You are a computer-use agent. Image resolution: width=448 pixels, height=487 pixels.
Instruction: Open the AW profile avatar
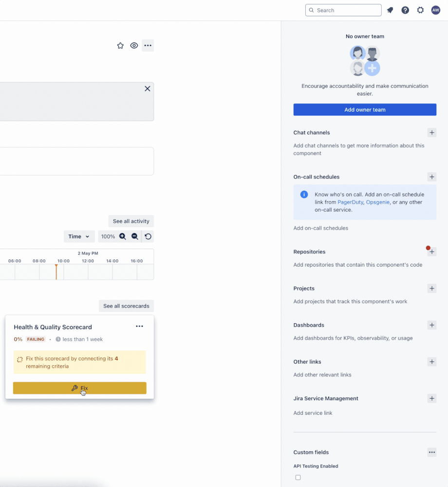436,10
